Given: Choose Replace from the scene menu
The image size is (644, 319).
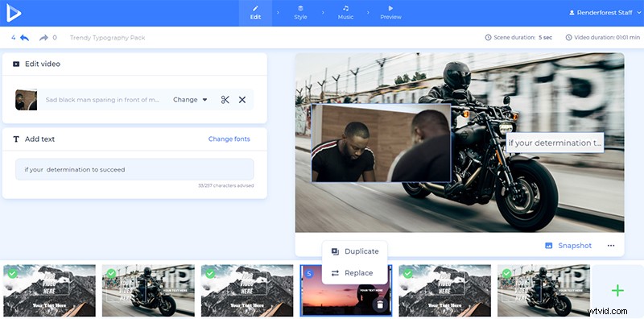Looking at the screenshot, I should (x=352, y=273).
